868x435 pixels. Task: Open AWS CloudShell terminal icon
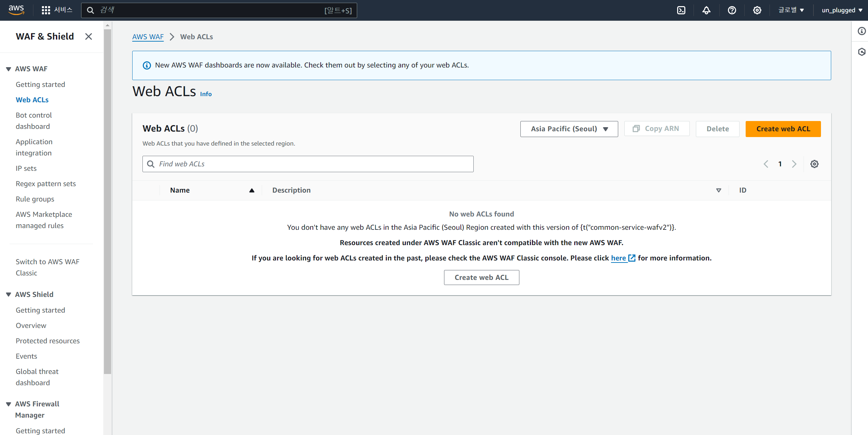(681, 10)
